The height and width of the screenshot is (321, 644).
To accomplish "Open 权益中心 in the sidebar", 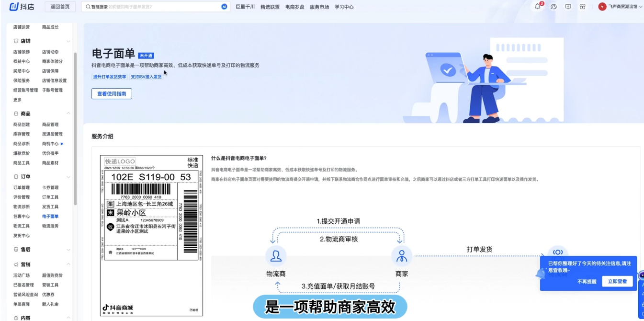I will pyautogui.click(x=22, y=61).
